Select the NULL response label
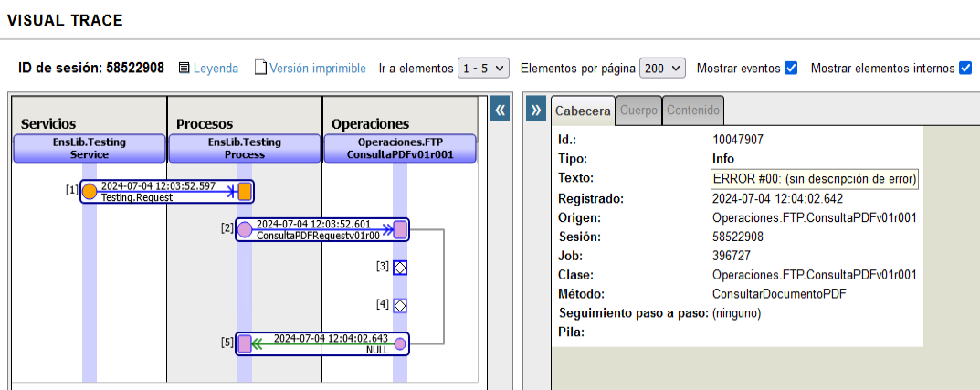Image resolution: width=980 pixels, height=390 pixels. pyautogui.click(x=377, y=351)
